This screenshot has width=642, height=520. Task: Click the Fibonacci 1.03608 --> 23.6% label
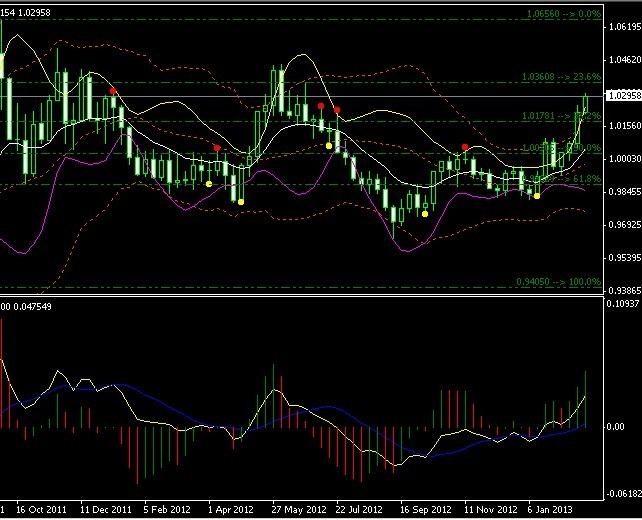point(561,77)
